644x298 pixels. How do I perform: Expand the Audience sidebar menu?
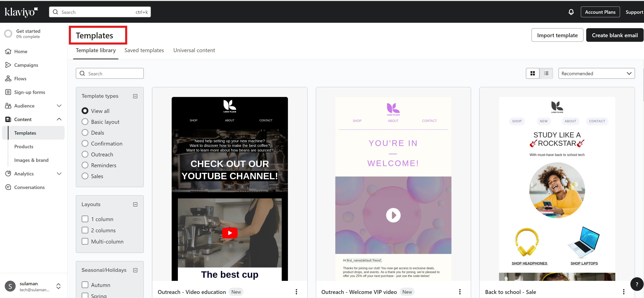coord(59,106)
